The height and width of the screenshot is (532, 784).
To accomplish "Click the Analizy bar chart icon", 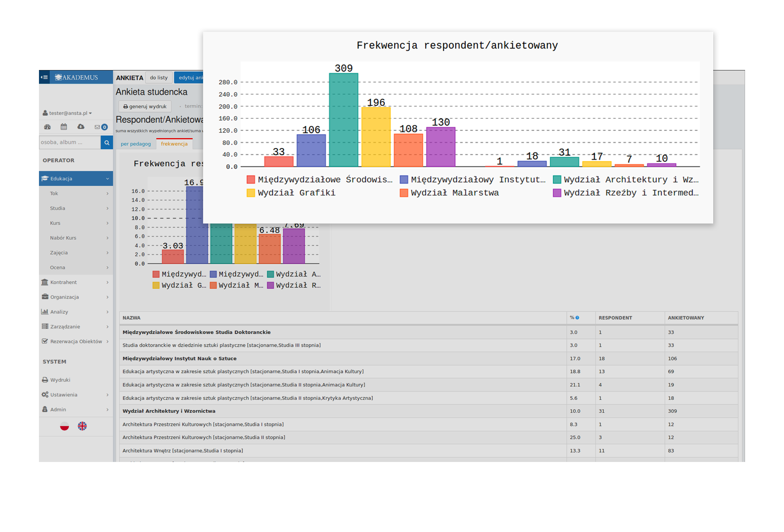I will [45, 312].
